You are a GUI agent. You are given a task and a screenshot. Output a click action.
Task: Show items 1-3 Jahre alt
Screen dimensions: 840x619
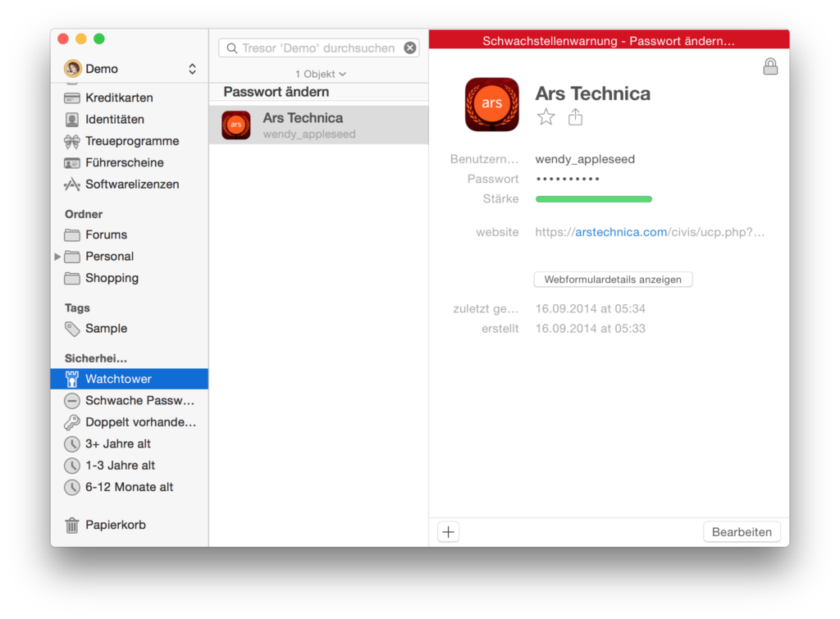coord(129,466)
